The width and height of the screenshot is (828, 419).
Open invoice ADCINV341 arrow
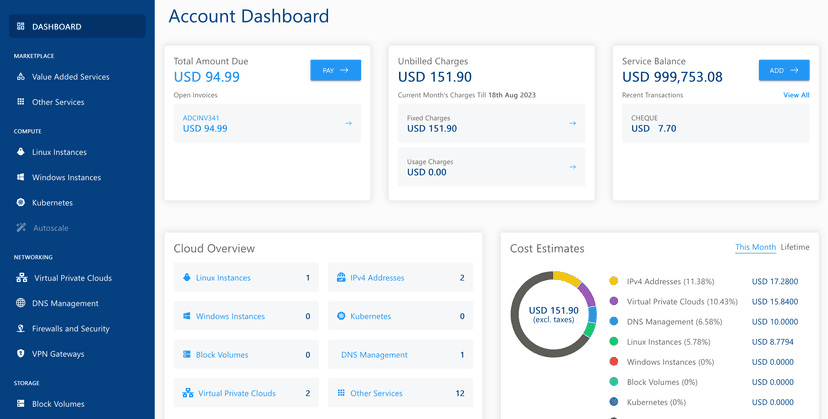click(348, 124)
